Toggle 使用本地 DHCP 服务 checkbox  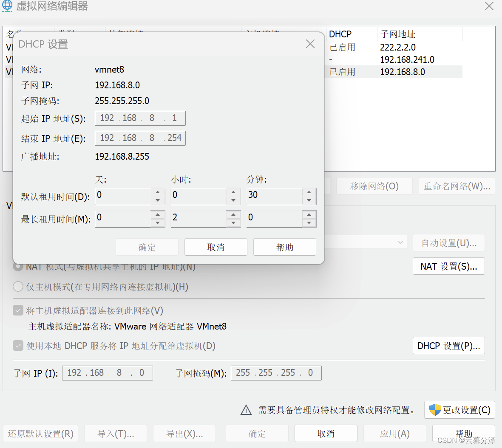click(18, 346)
